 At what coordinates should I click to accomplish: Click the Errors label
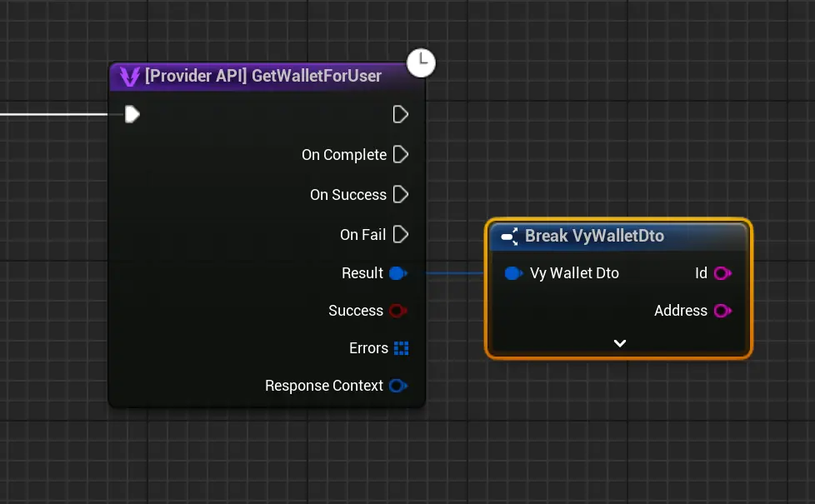coord(368,348)
